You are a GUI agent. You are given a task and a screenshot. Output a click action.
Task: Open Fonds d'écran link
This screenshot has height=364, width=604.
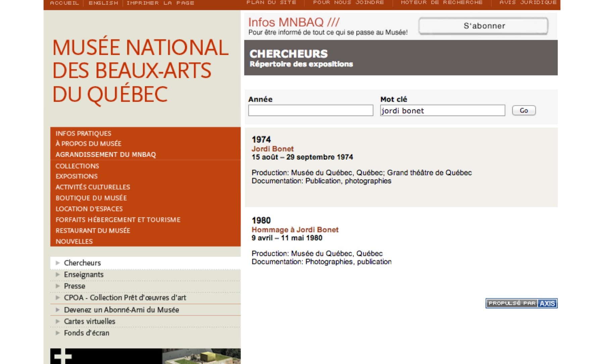coord(87,333)
